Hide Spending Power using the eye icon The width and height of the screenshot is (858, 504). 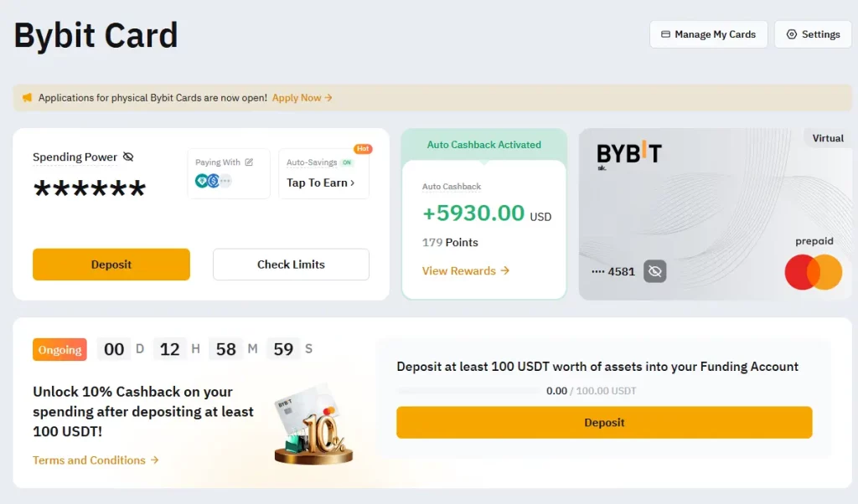pyautogui.click(x=128, y=157)
